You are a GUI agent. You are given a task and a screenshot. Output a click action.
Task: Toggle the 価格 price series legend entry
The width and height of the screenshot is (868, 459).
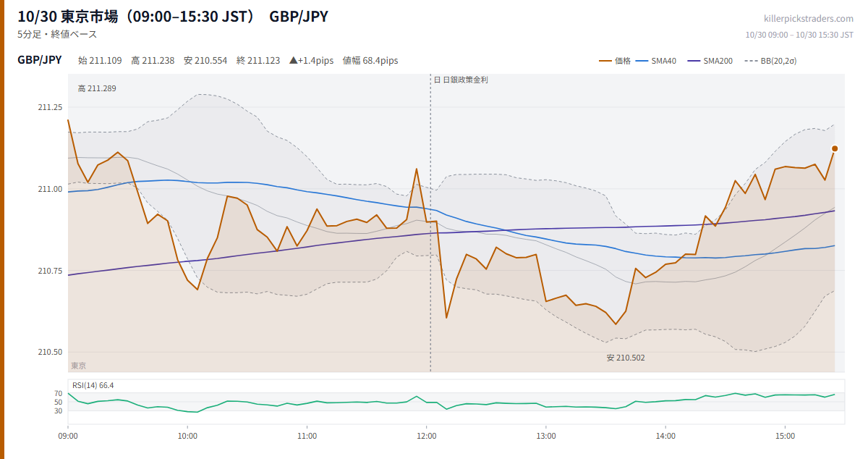point(615,61)
